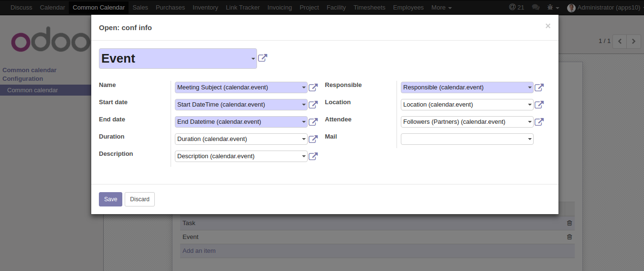Open external link for Description field

point(313,156)
